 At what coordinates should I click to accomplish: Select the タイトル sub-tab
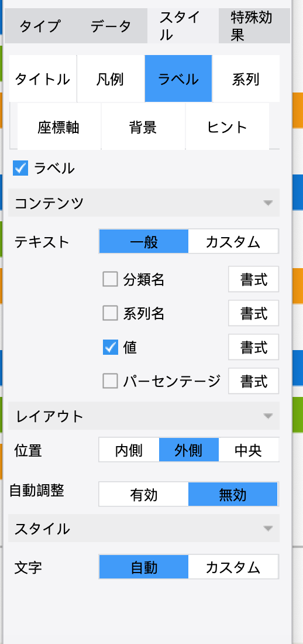point(43,78)
